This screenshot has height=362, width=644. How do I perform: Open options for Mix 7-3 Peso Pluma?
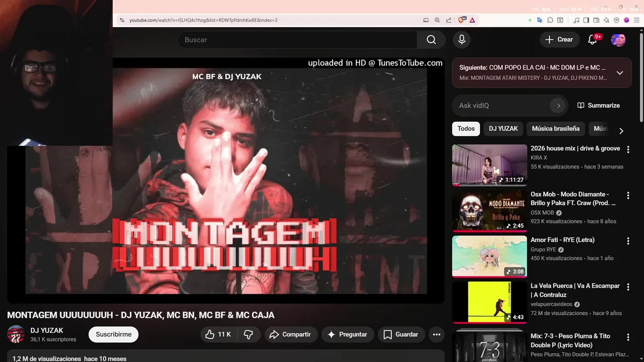(x=628, y=337)
